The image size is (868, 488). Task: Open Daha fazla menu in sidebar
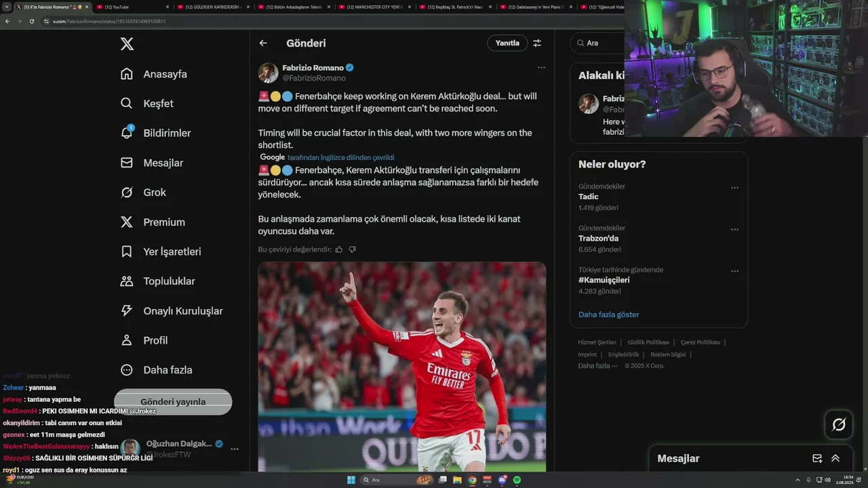[156, 370]
